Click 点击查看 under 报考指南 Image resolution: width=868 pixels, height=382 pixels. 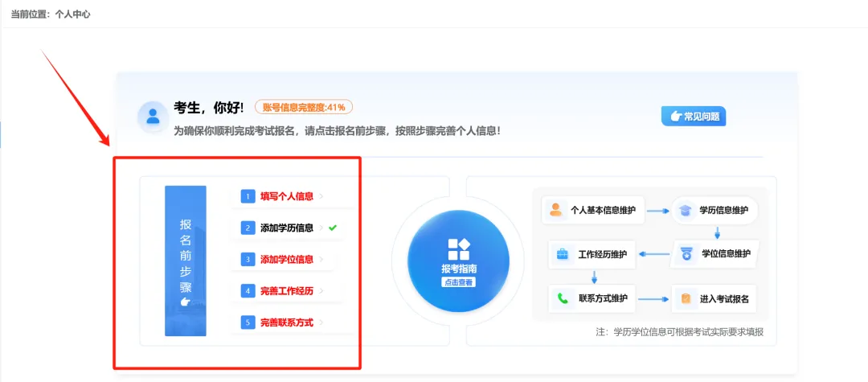point(458,282)
